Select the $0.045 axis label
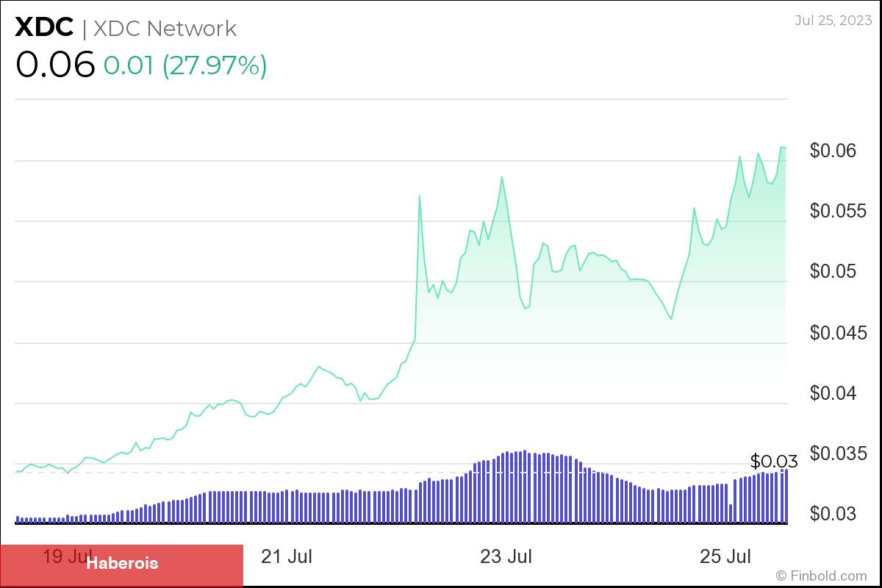The width and height of the screenshot is (882, 588). 839,333
